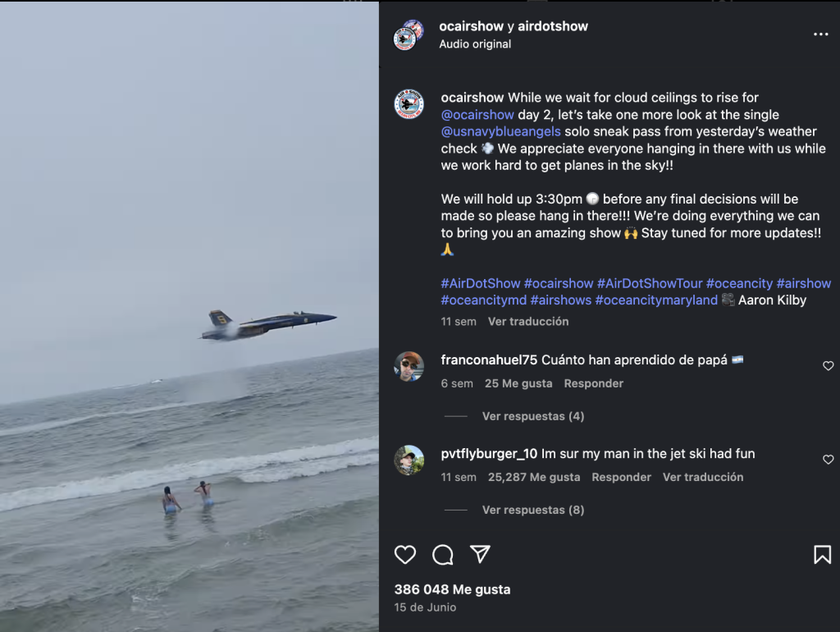Reply to pvtflyburger_10's comment
The width and height of the screenshot is (840, 632).
621,477
